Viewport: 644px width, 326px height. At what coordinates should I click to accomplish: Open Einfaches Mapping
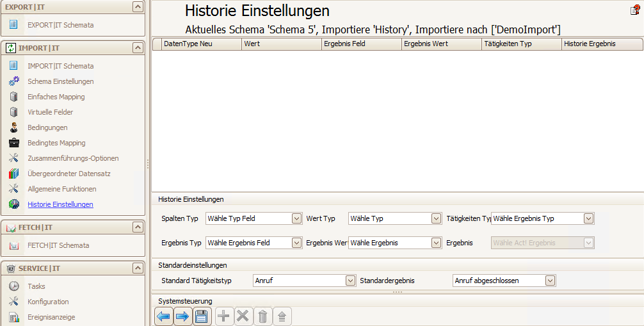56,97
